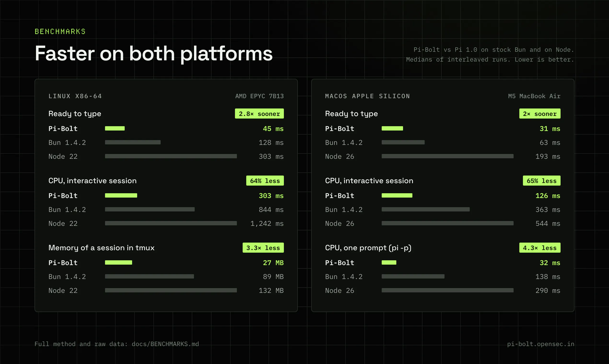This screenshot has width=609, height=364.
Task: Click the 'Ready to type' heading in the Linux panel
Action: click(75, 114)
